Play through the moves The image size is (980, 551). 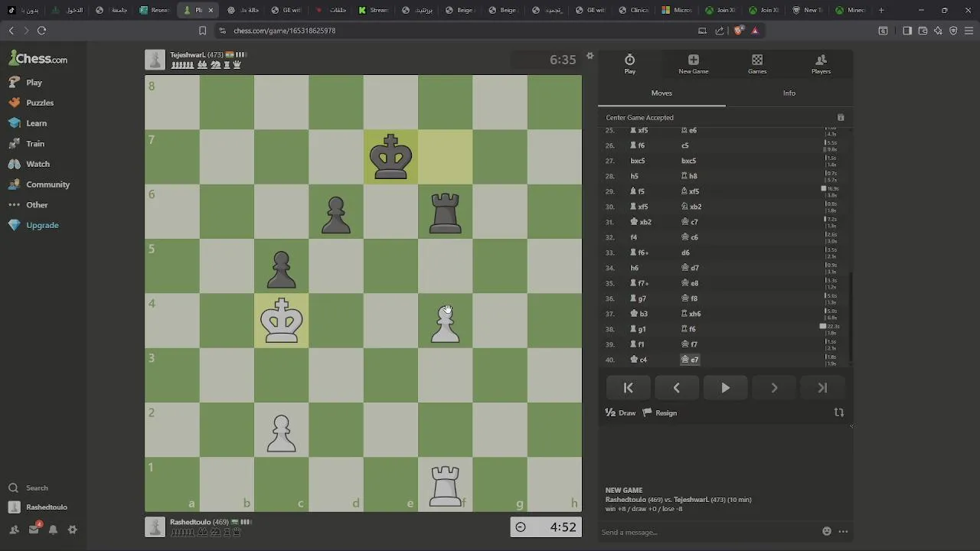(x=725, y=388)
